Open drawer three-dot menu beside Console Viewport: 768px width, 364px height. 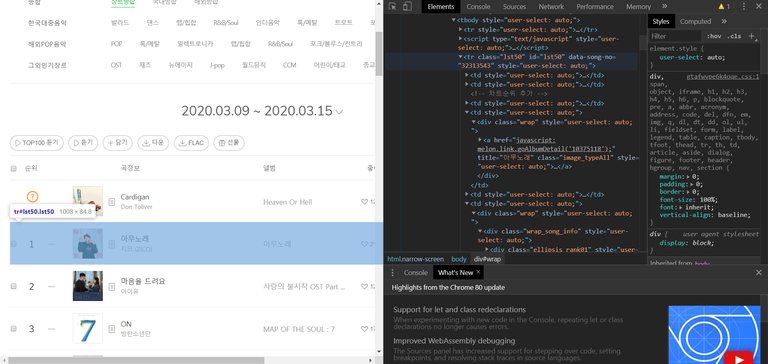[x=392, y=273]
